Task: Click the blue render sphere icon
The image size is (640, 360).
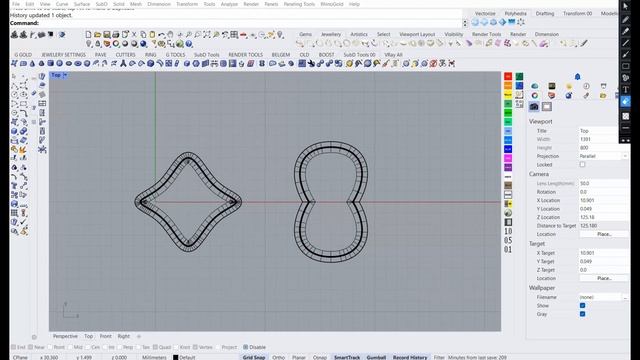Action: (143, 44)
